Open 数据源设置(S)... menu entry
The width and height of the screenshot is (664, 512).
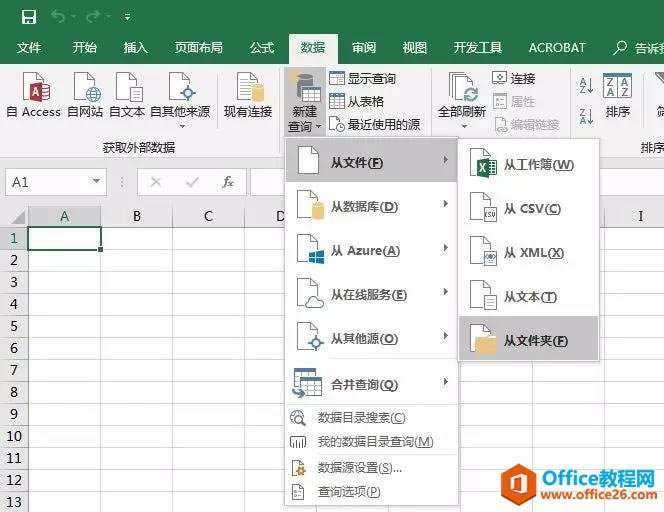pos(371,468)
